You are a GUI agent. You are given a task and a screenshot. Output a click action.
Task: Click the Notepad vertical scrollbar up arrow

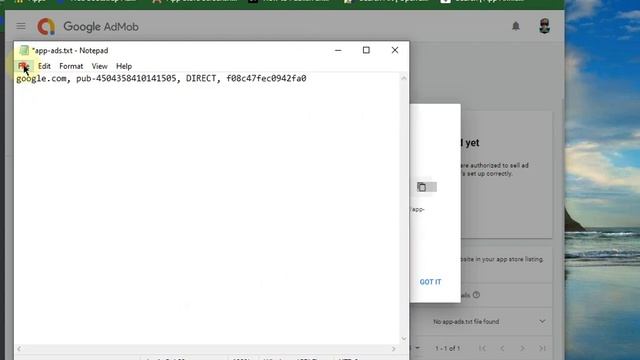click(404, 78)
